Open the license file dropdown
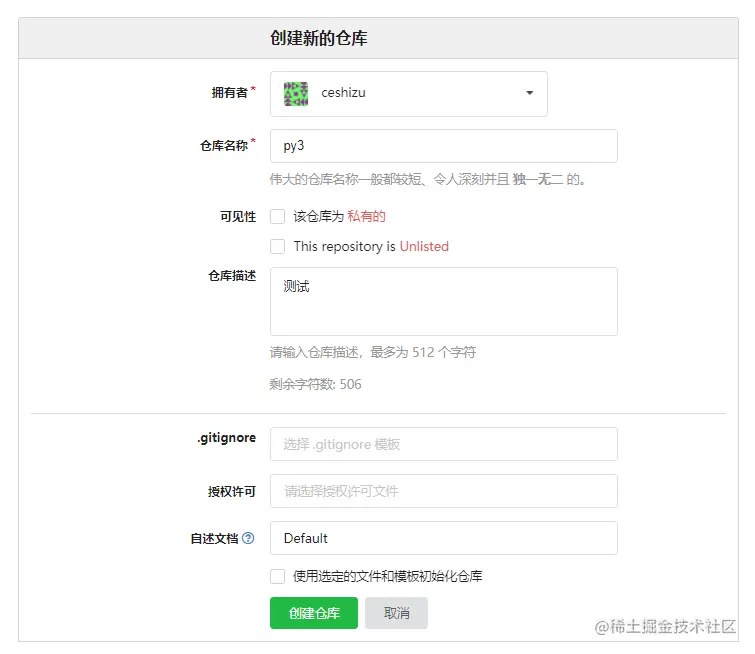This screenshot has height=654, width=755. (x=443, y=491)
